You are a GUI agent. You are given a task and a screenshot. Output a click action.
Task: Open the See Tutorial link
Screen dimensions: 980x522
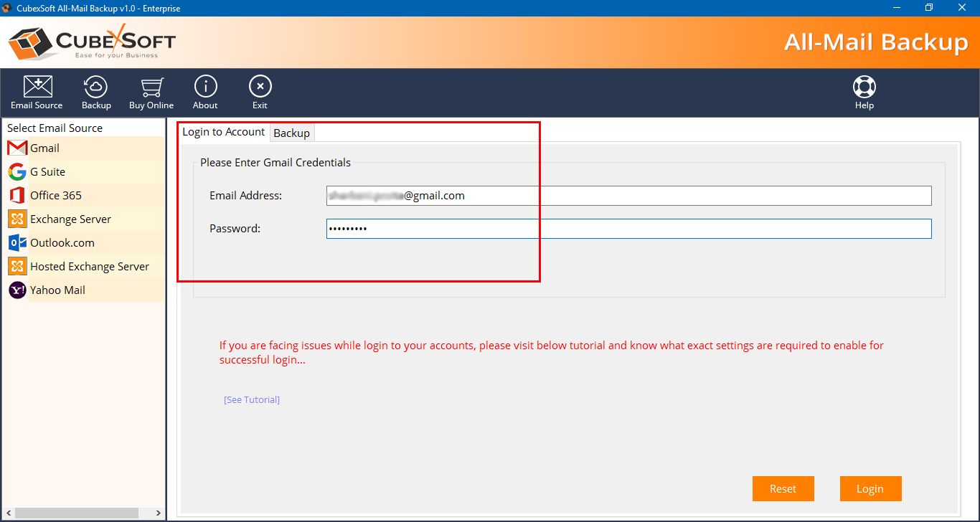[x=252, y=400]
